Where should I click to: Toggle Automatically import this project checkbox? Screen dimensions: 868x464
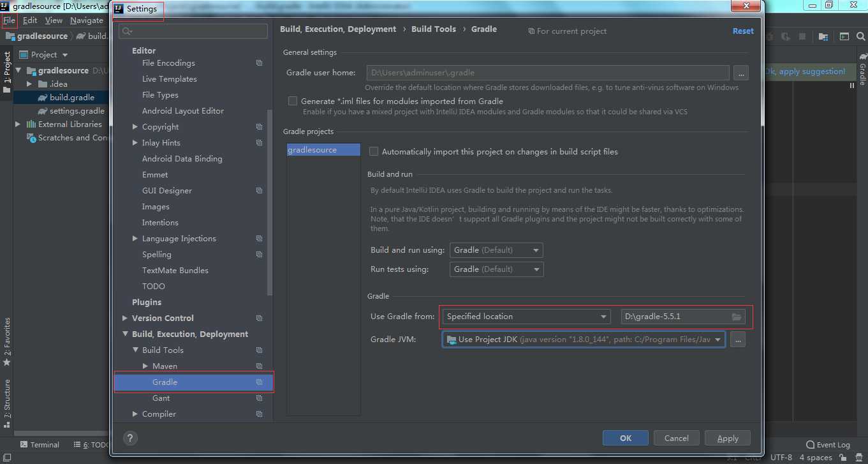tap(374, 151)
